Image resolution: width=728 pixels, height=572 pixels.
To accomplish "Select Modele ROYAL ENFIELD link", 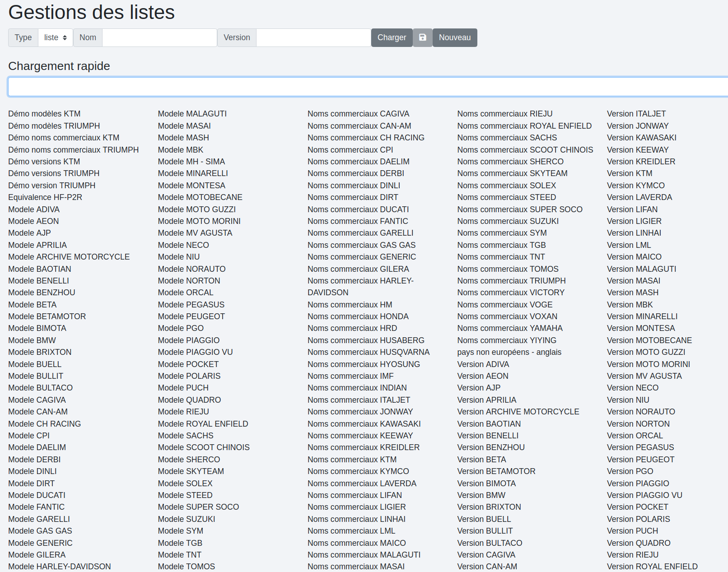I will (x=203, y=424).
